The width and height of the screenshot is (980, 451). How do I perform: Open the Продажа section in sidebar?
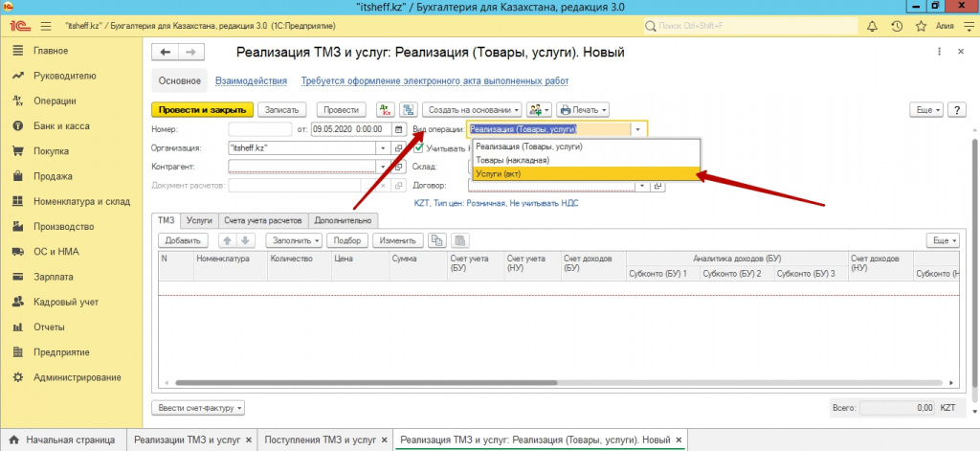pos(54,176)
